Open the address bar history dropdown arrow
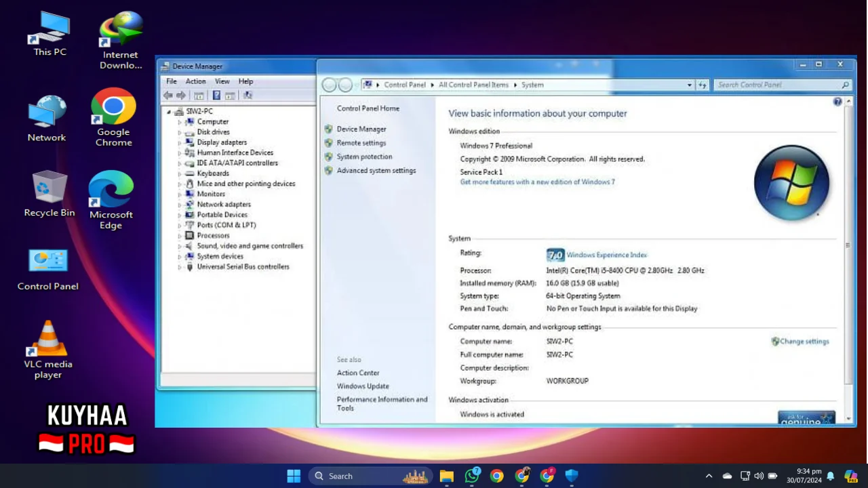The height and width of the screenshot is (488, 868). point(689,85)
